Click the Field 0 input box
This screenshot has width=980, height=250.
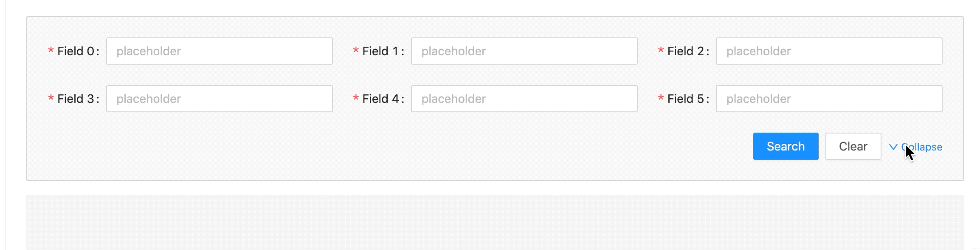click(219, 51)
